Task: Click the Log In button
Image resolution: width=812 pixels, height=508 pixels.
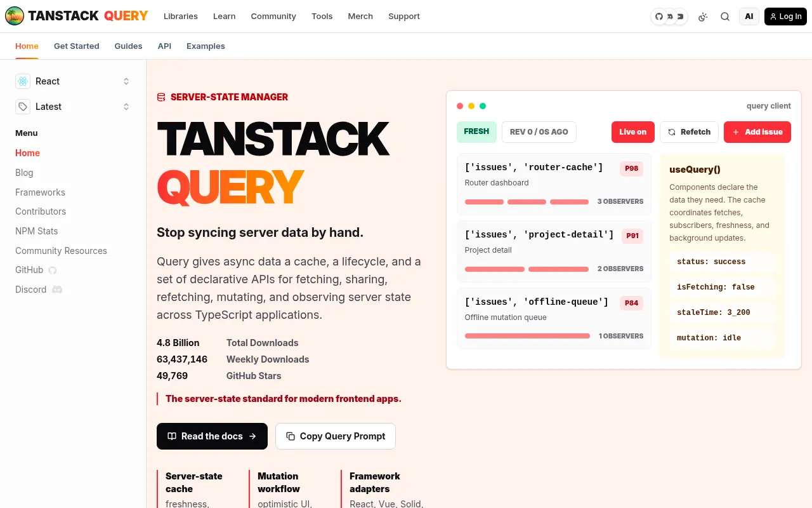Action: 785,17
